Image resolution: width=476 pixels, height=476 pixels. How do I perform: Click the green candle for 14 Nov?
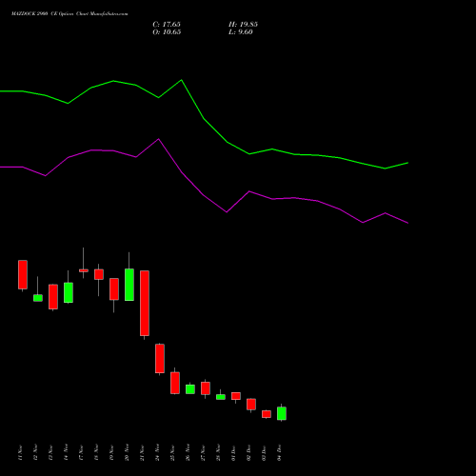[69, 292]
